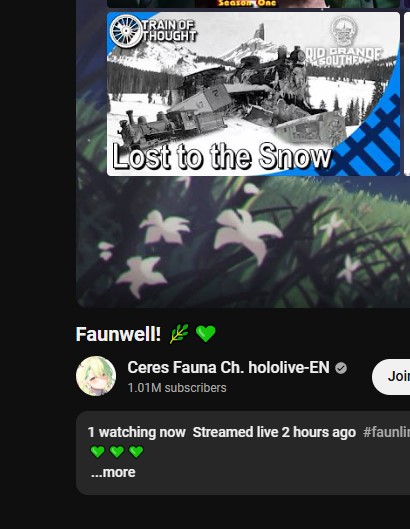Click the verified checkmark badge
This screenshot has width=410, height=529.
tap(341, 368)
